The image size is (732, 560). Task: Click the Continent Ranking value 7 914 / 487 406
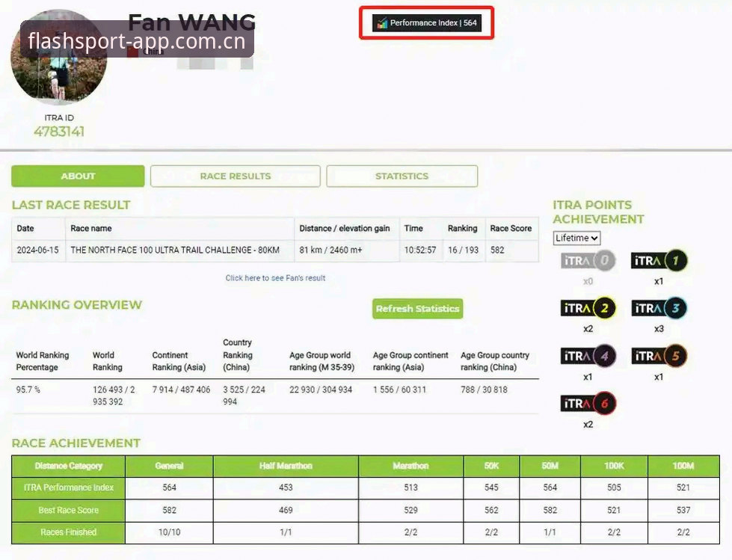[181, 390]
